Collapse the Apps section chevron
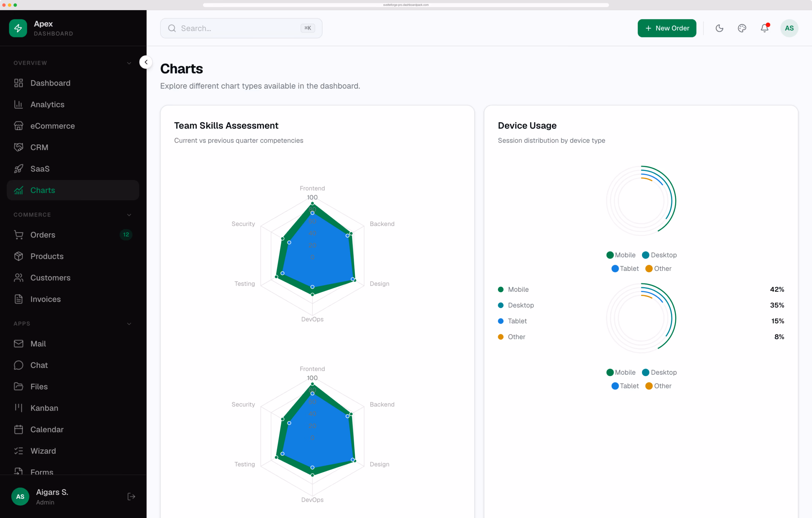Image resolution: width=812 pixels, height=518 pixels. pyautogui.click(x=129, y=324)
